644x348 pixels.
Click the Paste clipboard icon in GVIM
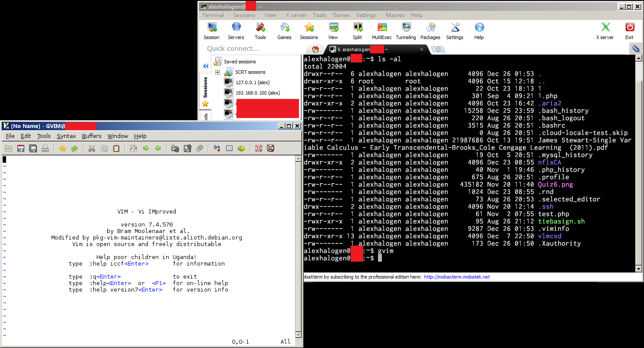pos(116,148)
